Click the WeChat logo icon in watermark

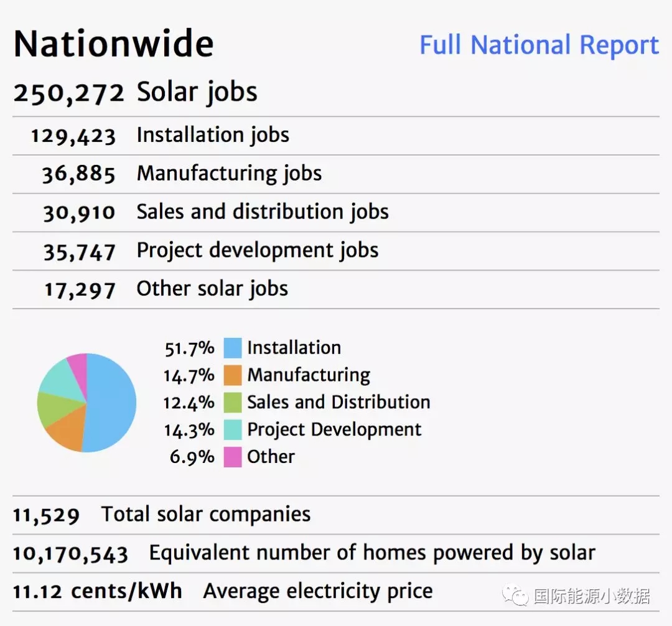pyautogui.click(x=516, y=596)
